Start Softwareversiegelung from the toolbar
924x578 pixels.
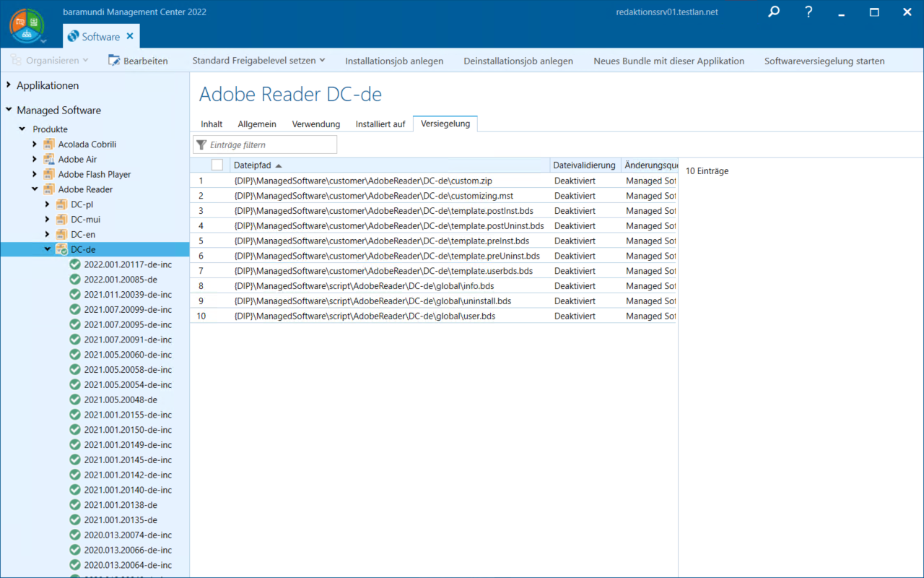tap(824, 61)
